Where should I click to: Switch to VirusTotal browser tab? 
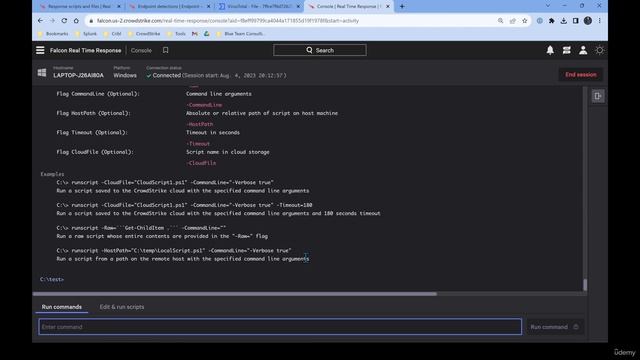(259, 7)
